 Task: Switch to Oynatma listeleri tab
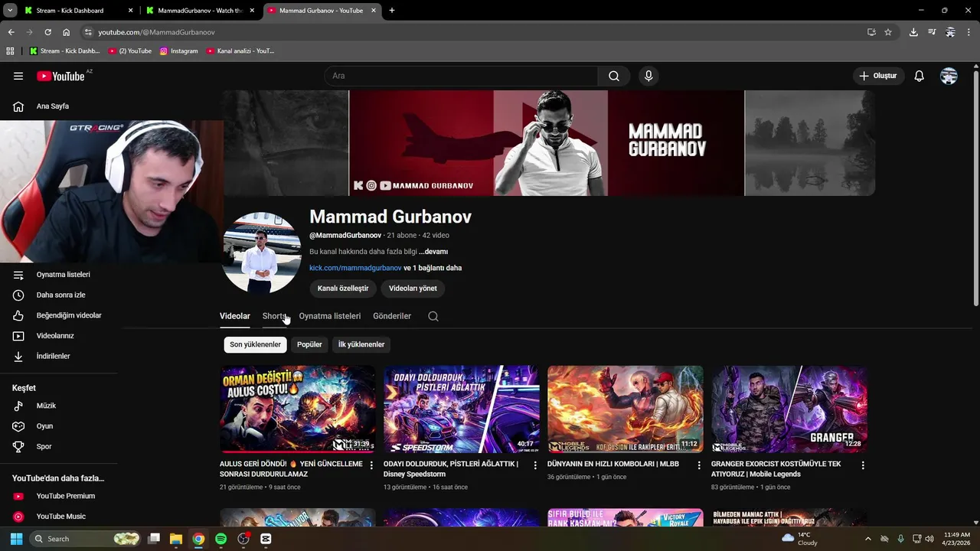tap(330, 316)
